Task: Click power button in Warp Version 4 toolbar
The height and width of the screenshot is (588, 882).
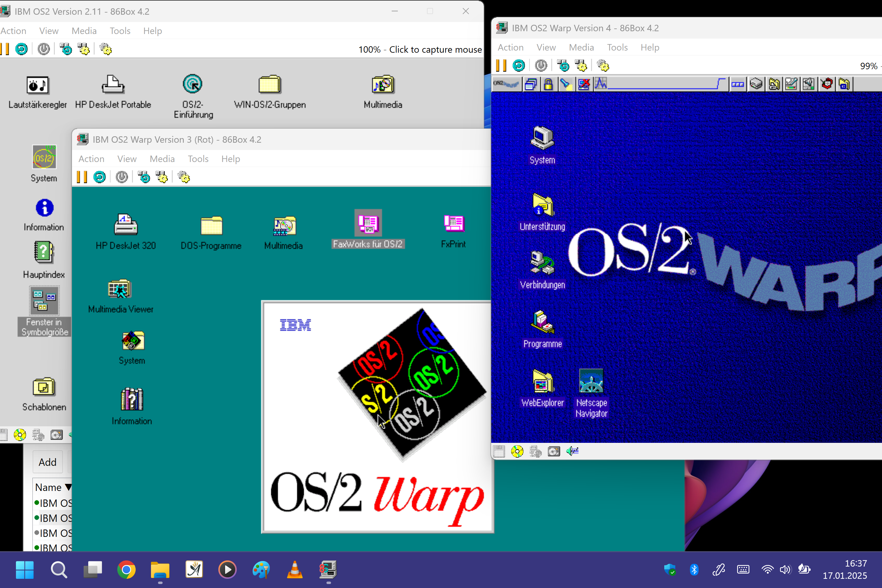Action: (541, 66)
